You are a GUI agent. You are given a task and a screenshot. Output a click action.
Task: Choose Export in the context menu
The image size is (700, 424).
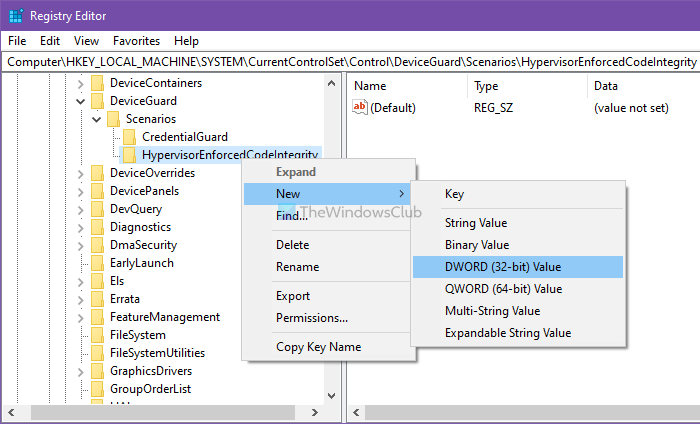pyautogui.click(x=327, y=295)
